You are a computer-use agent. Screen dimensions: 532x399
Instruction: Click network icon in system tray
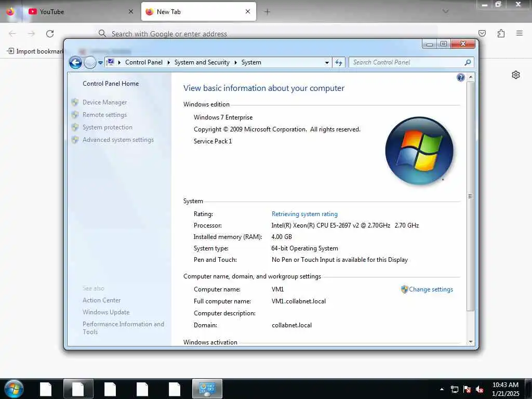point(454,389)
